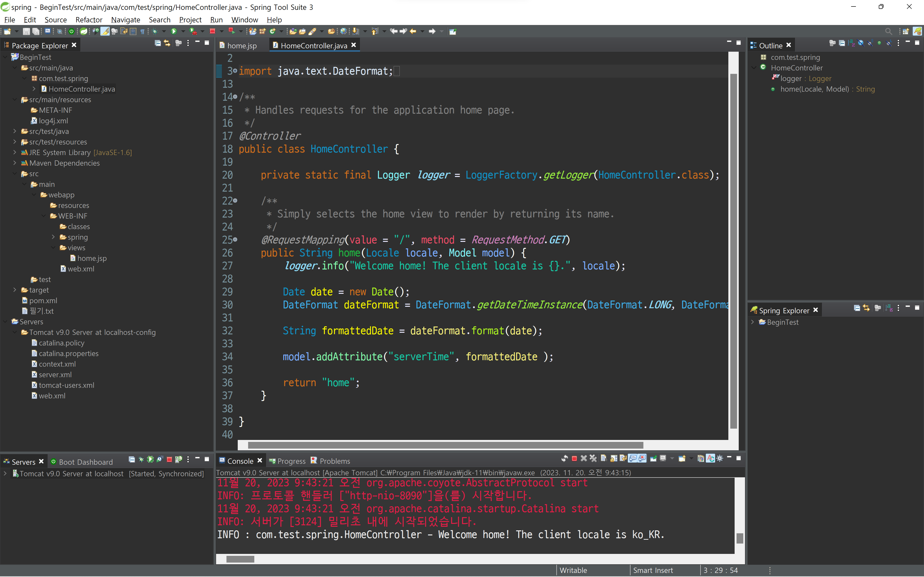Expand the target folder in the Package Explorer
924x577 pixels.
click(14, 290)
